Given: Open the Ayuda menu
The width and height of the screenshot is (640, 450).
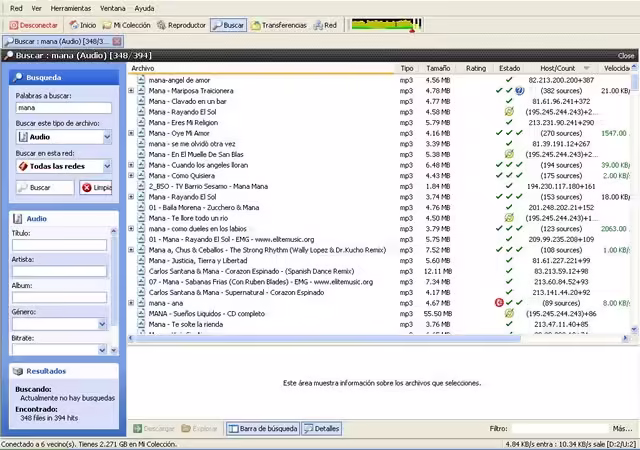Looking at the screenshot, I should pos(144,8).
